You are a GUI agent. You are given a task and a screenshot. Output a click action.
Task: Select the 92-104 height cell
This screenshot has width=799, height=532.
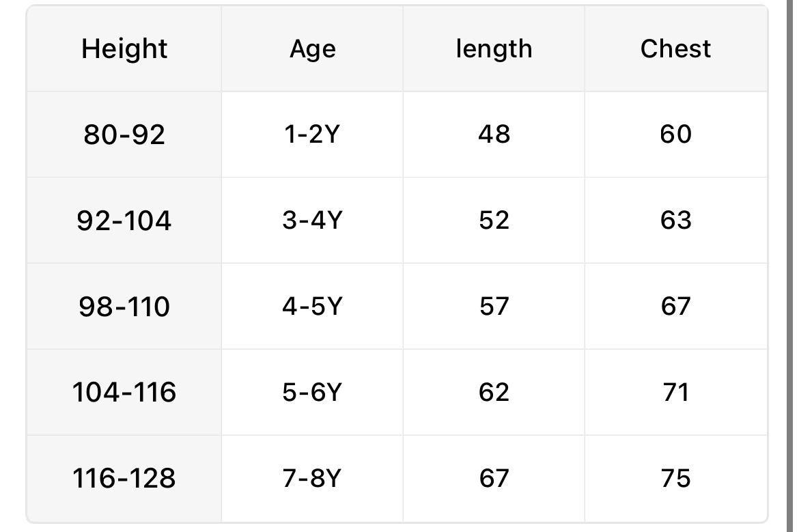pos(124,221)
